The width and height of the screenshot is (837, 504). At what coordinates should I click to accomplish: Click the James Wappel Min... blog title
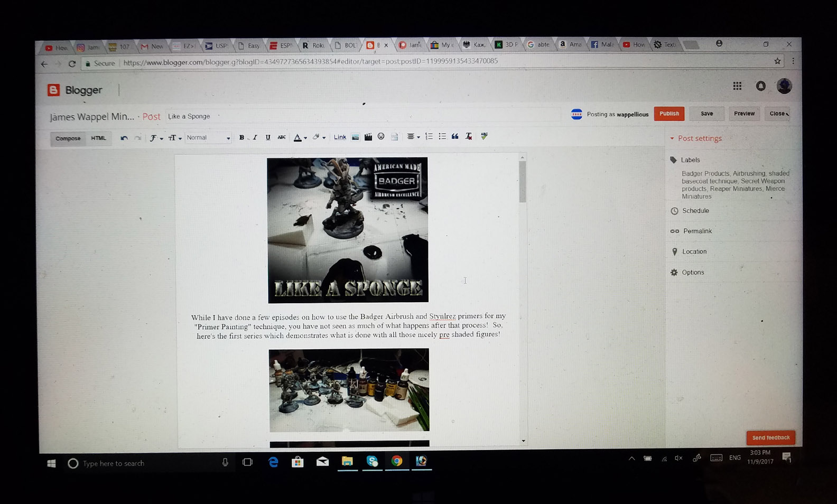tap(92, 117)
